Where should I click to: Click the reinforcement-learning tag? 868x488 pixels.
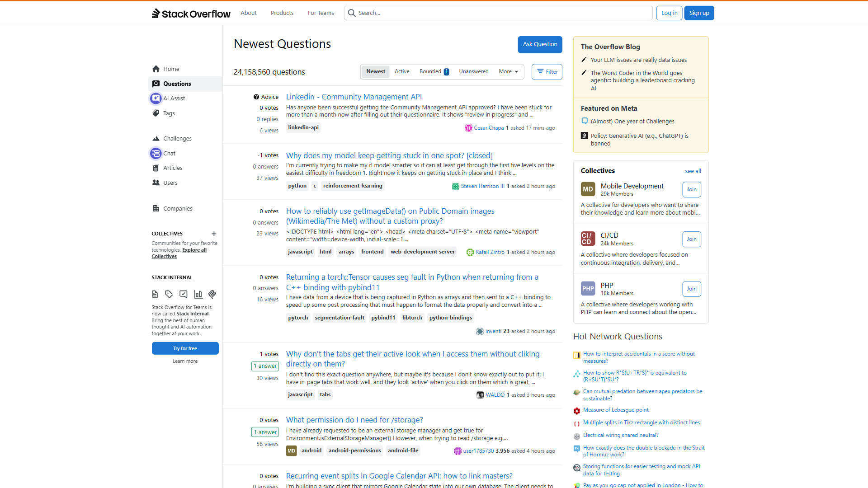click(353, 186)
